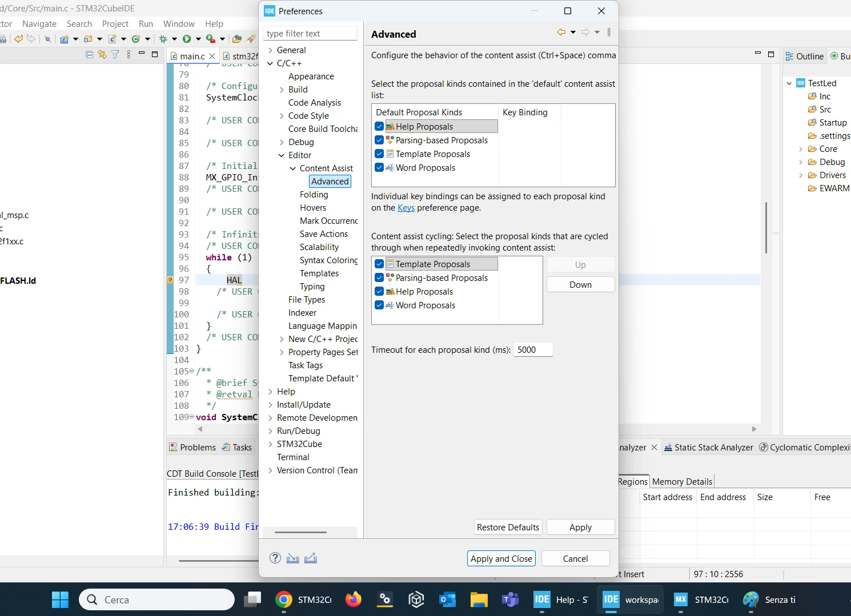This screenshot has width=851, height=616.
Task: Click the export preferences icon
Action: [311, 558]
